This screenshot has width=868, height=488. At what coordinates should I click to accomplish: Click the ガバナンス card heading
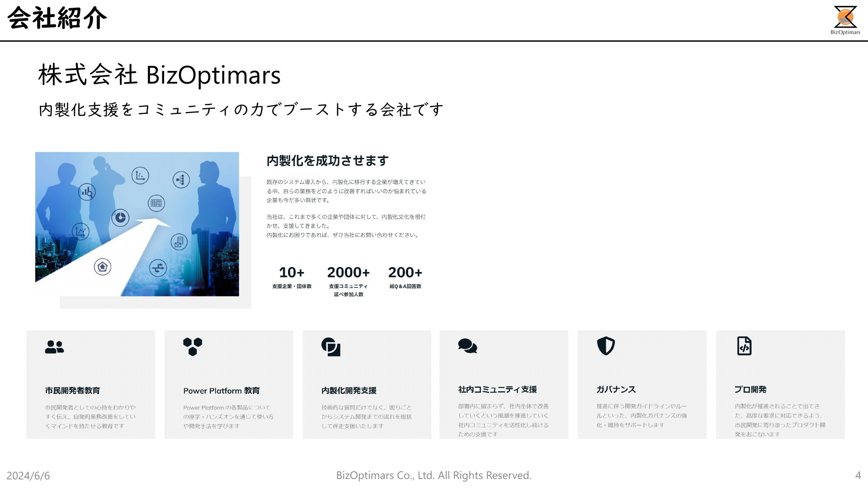coord(616,389)
